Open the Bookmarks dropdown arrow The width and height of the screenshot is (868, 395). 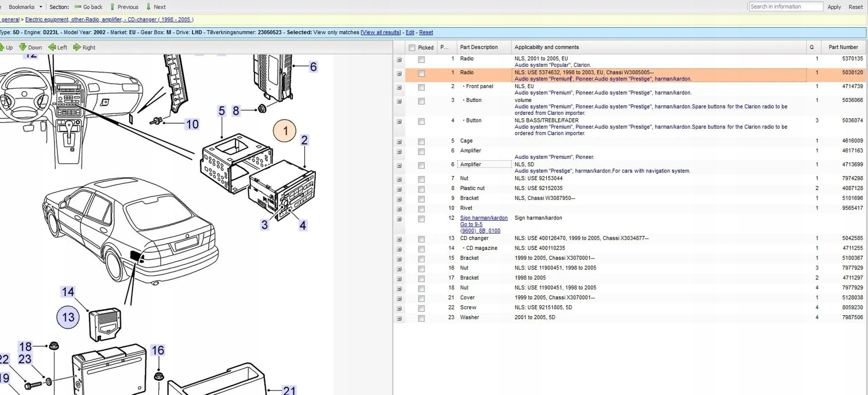[x=41, y=7]
